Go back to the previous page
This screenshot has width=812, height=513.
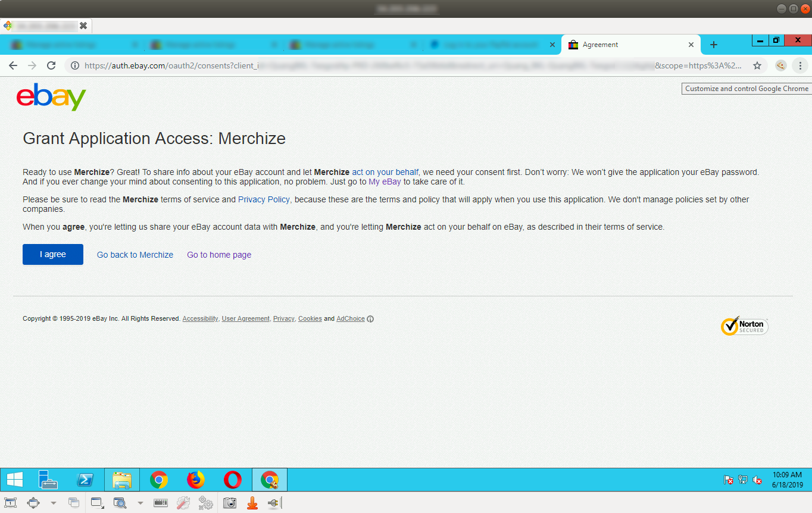13,65
